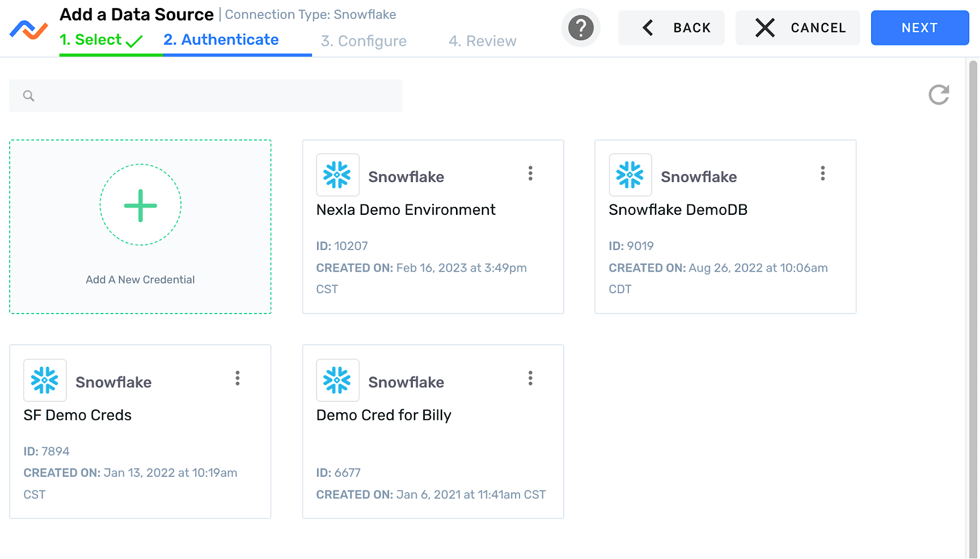Open three-dot menu for Demo Cred for Billy
Image resolution: width=980 pixels, height=559 pixels.
click(x=530, y=378)
